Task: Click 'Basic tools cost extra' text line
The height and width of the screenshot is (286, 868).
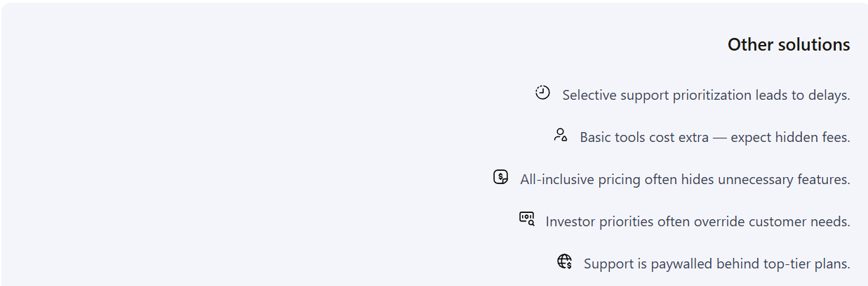Action: (x=715, y=137)
